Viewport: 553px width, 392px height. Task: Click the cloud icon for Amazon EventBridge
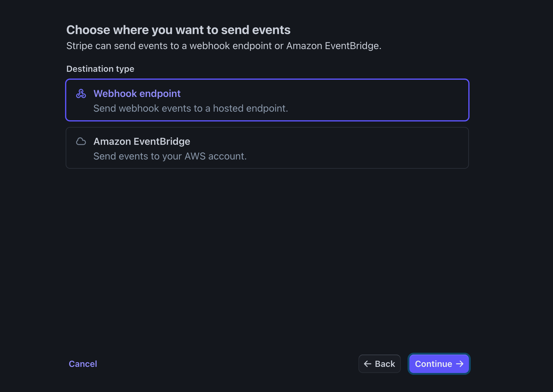click(81, 141)
